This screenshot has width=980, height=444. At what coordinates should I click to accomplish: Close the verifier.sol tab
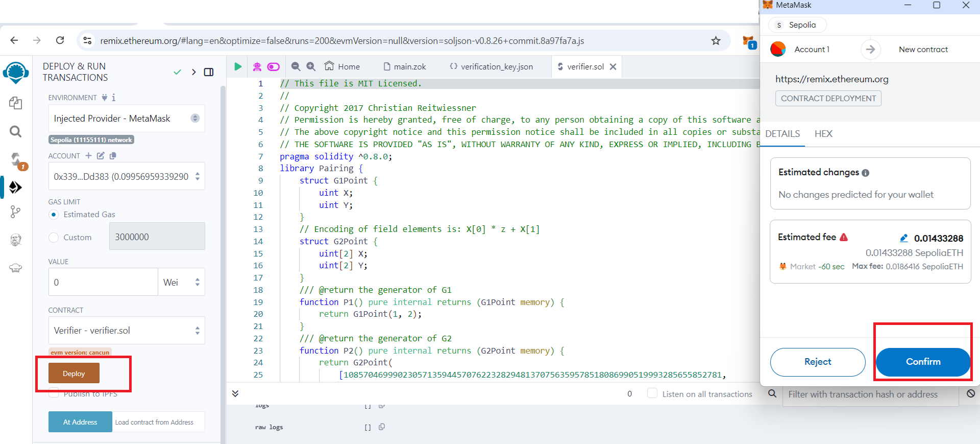[613, 66]
